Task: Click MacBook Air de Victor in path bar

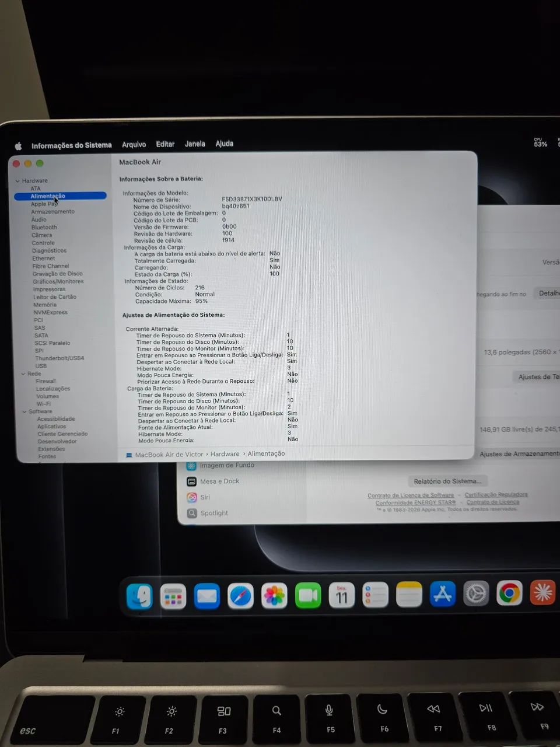Action: [x=169, y=455]
